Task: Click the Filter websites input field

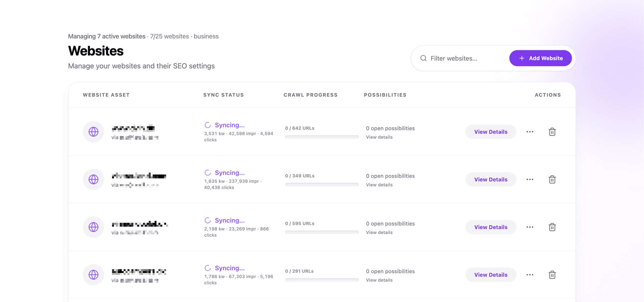Action: click(460, 58)
